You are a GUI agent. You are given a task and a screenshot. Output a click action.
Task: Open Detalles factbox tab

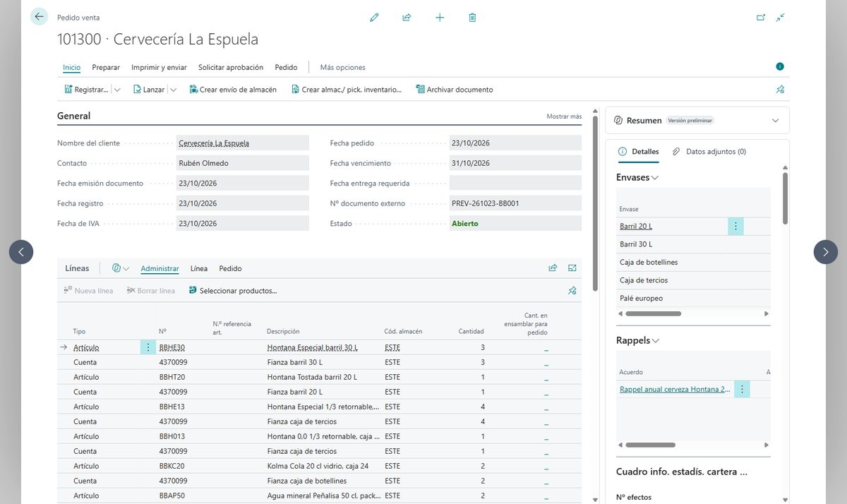coord(639,151)
